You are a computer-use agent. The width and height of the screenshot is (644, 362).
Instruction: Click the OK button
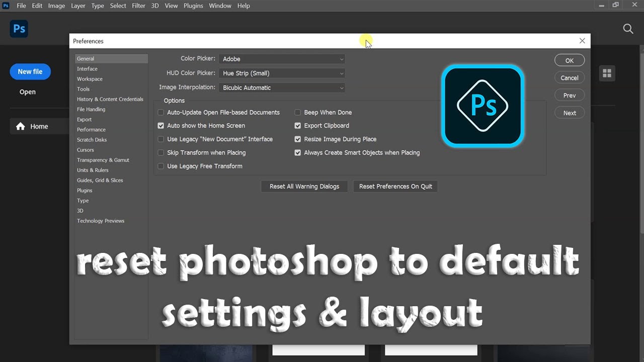(570, 60)
